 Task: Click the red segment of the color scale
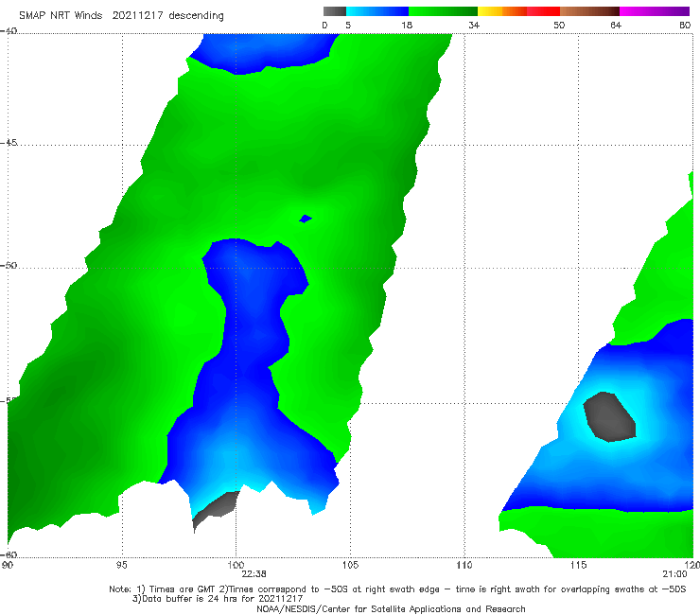pos(543,11)
